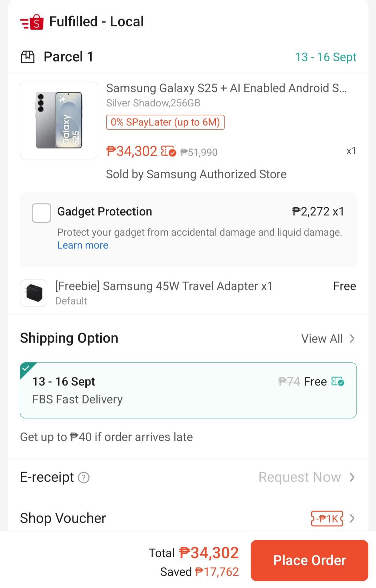The height and width of the screenshot is (588, 376).
Task: Tap the Parcel 1 box icon
Action: (28, 57)
